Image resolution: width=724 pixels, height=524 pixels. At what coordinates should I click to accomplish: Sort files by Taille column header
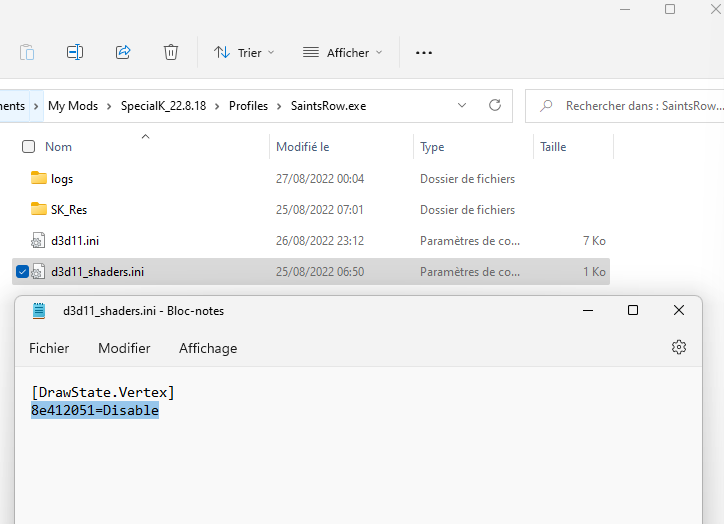point(553,147)
